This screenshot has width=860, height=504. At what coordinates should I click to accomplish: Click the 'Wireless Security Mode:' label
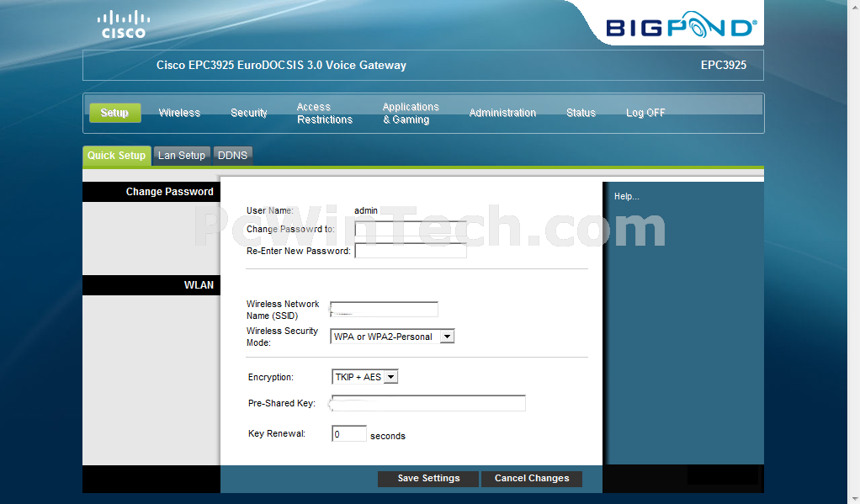pos(282,337)
